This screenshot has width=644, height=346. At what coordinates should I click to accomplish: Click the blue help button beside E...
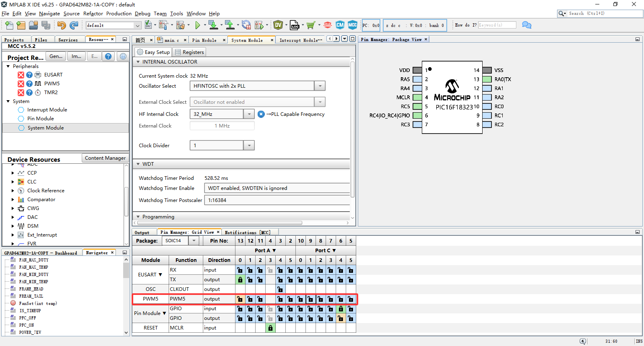point(108,56)
